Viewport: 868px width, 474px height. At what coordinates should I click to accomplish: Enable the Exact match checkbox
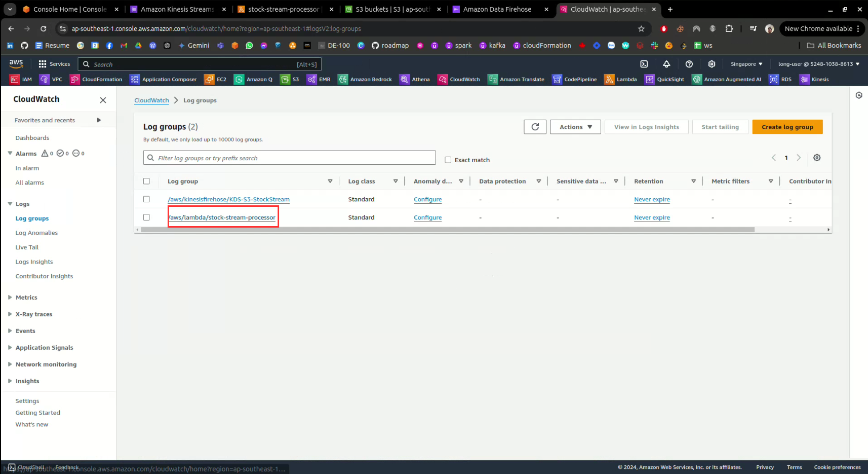[448, 160]
